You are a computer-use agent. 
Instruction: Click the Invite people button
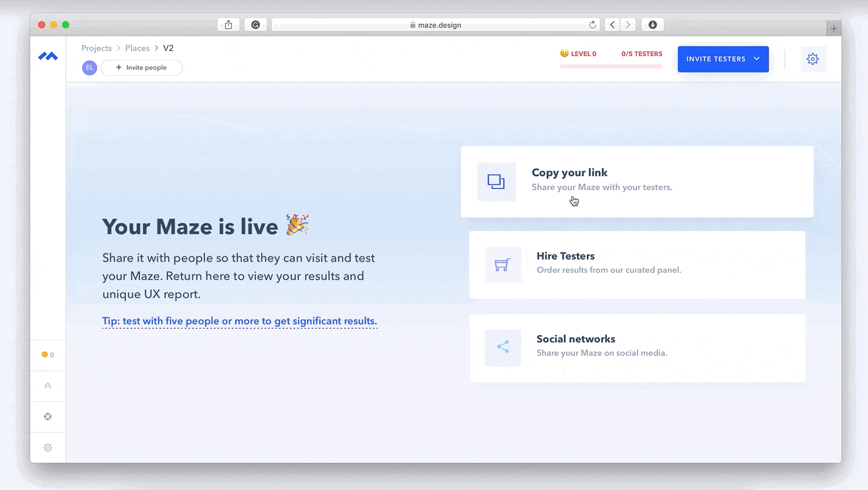click(142, 68)
